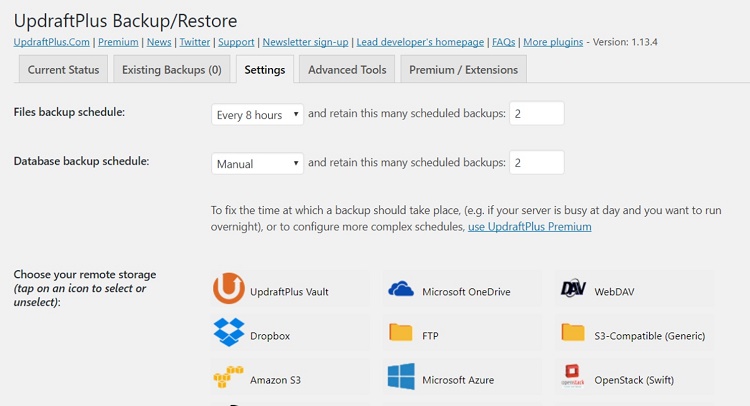The height and width of the screenshot is (406, 750).
Task: Visit the Newsletter sign-up link
Action: (x=305, y=42)
